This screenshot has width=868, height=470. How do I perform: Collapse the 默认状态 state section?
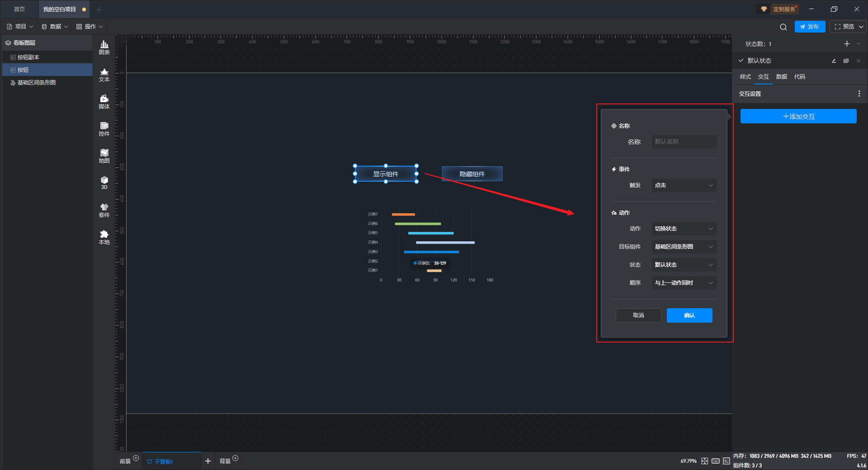(x=741, y=61)
